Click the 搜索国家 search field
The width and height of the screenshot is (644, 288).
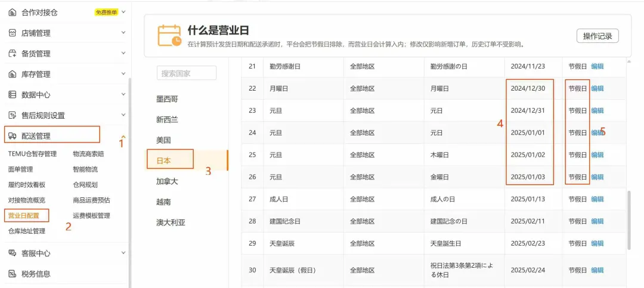[x=187, y=73]
